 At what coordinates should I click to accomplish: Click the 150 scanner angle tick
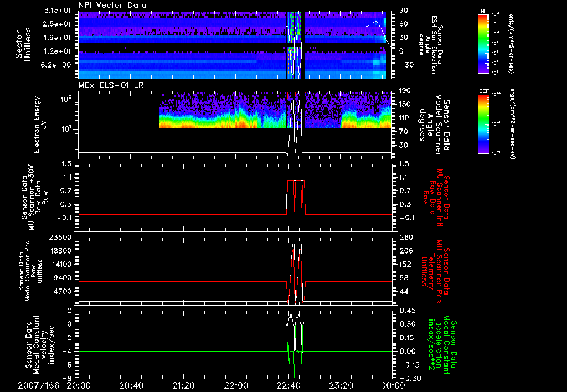(404, 105)
